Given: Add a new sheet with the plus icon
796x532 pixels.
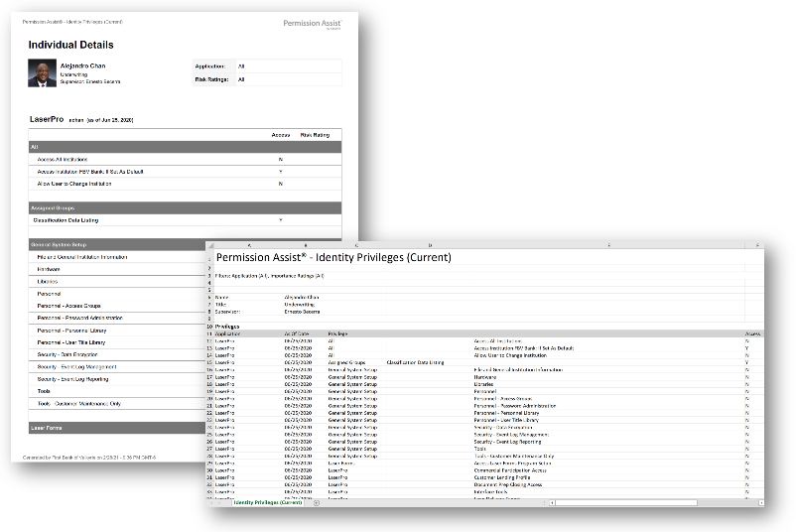Looking at the screenshot, I should [317, 503].
